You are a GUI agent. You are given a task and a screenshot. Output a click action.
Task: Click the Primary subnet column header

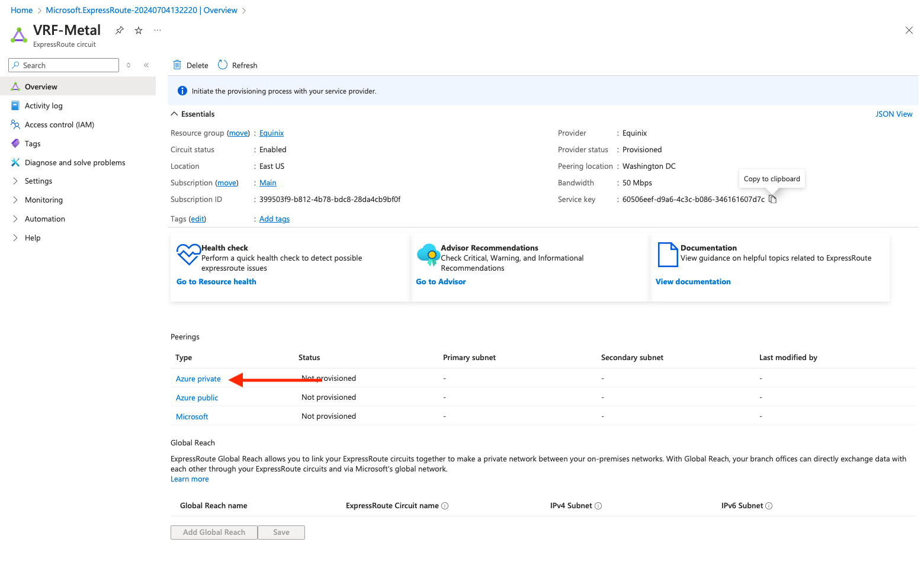(469, 358)
